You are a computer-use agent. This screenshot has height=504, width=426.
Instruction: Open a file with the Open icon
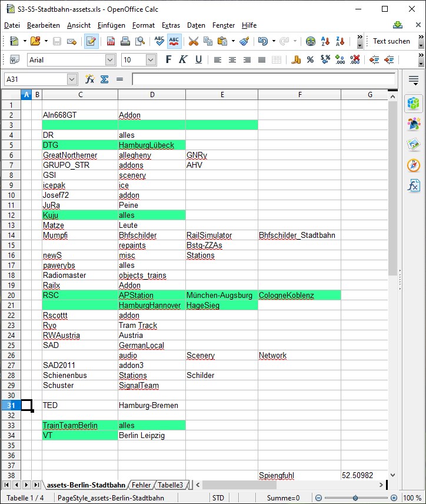35,41
